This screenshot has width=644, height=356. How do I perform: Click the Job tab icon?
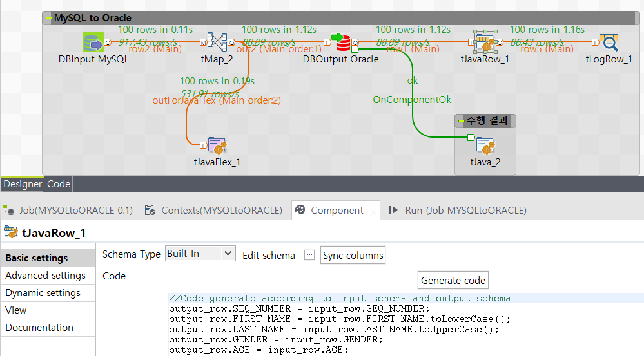(8, 210)
